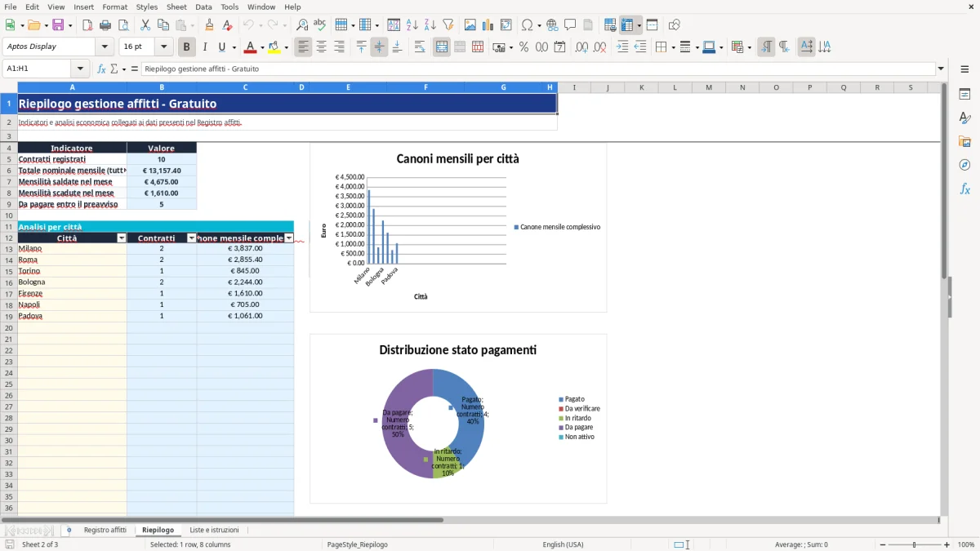The image size is (980, 551).
Task: Click Define Print Area icon
Action: [x=610, y=25]
